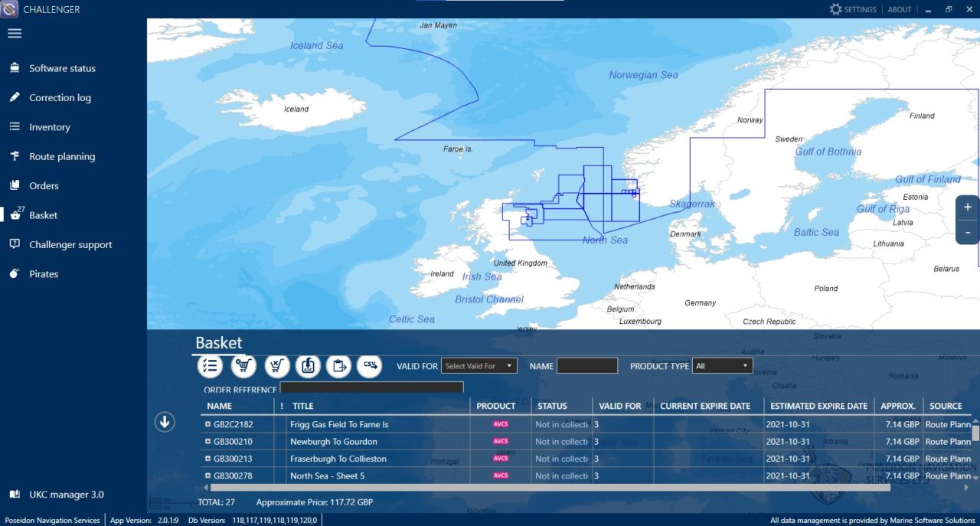Image resolution: width=980 pixels, height=526 pixels.
Task: Open the ABOUT menu item
Action: pyautogui.click(x=900, y=9)
